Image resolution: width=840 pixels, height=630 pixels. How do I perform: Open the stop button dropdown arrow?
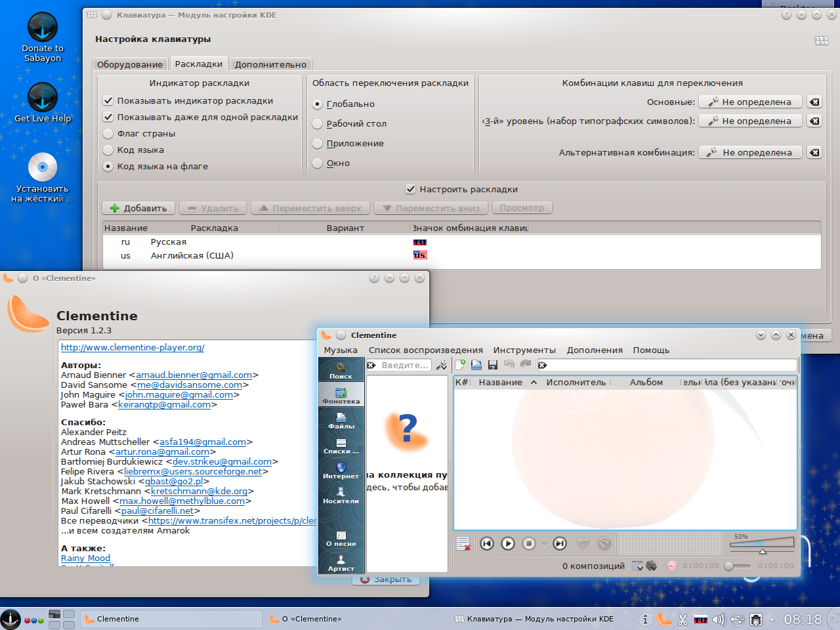coord(544,543)
